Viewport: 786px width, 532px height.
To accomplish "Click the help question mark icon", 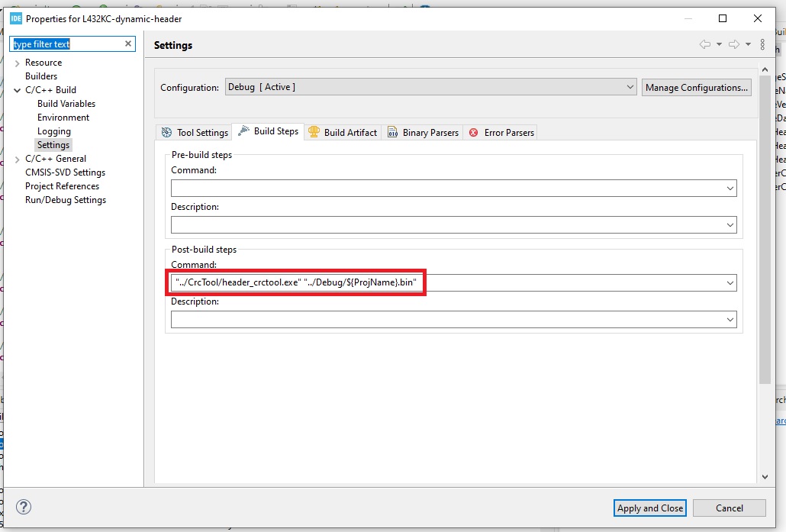I will click(x=24, y=508).
